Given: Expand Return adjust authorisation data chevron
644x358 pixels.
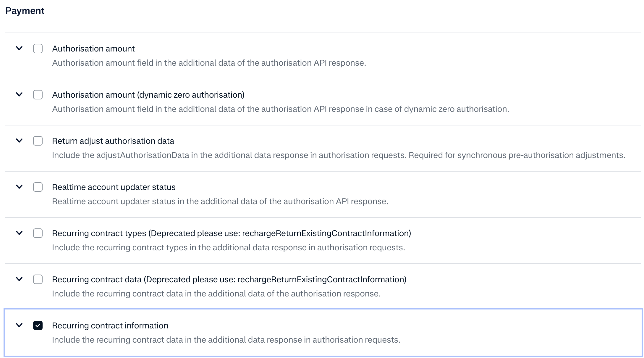Looking at the screenshot, I should [x=19, y=141].
